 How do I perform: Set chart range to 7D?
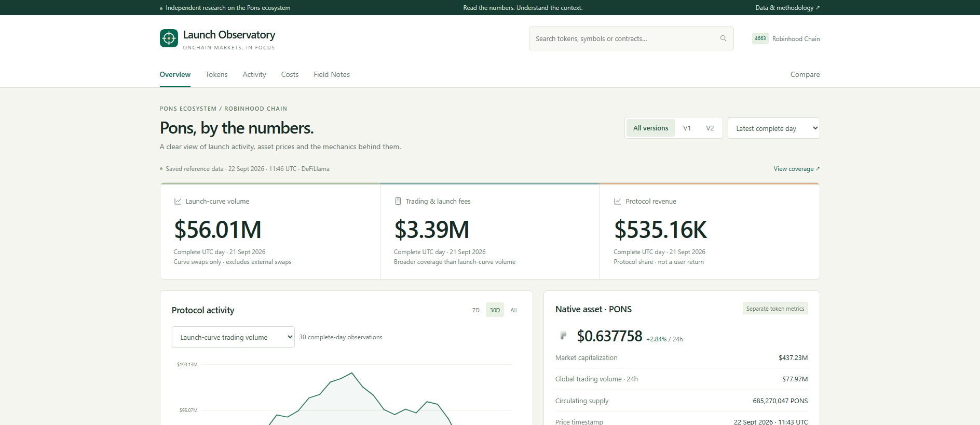tap(476, 310)
